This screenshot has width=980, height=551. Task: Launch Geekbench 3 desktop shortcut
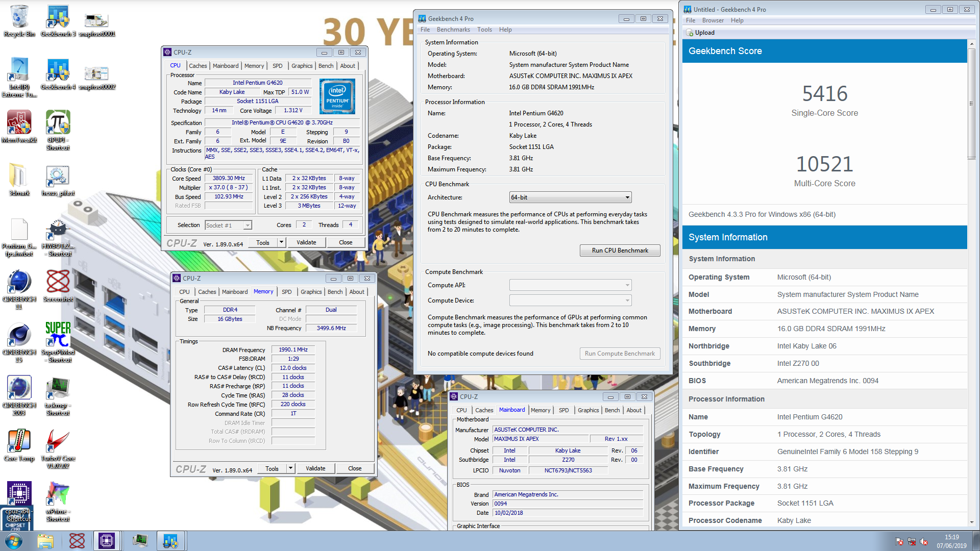point(58,20)
